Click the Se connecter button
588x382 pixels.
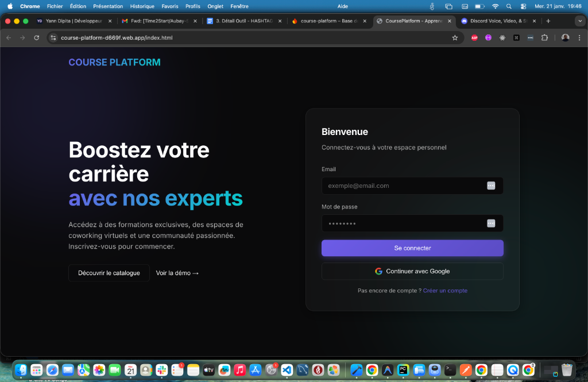412,248
